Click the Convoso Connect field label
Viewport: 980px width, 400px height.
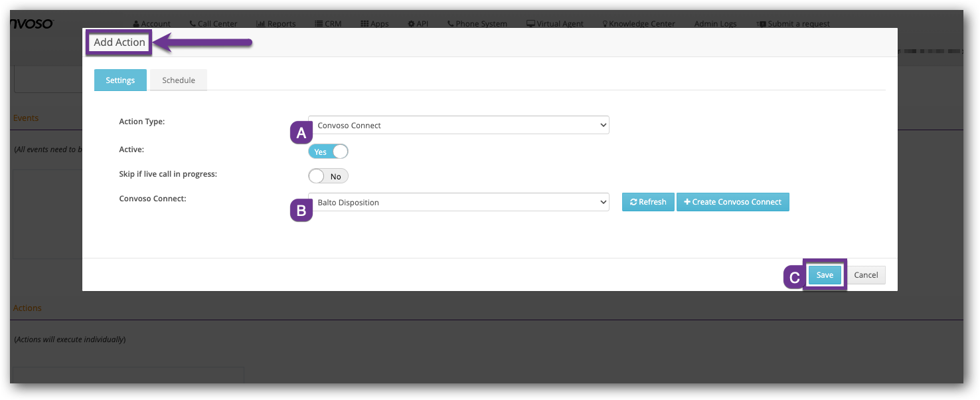(x=152, y=199)
